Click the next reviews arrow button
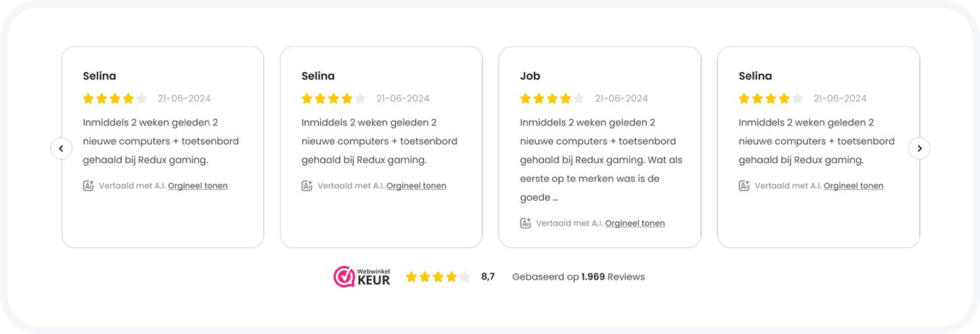 click(919, 148)
